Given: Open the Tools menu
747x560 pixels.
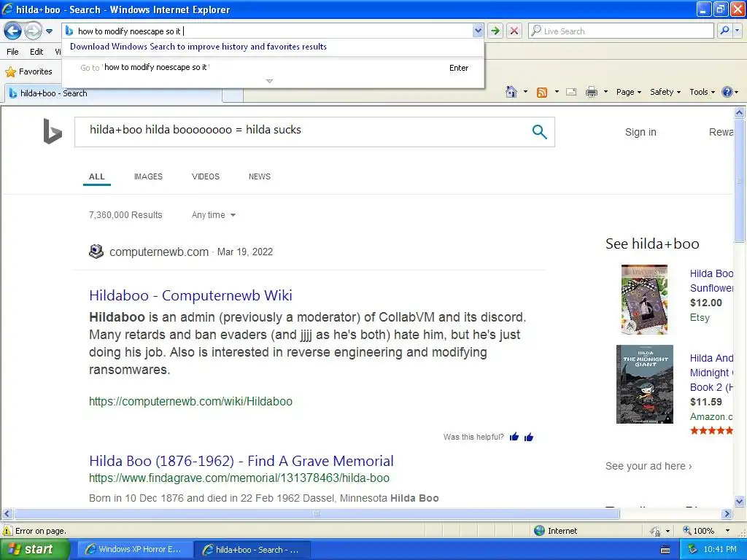Looking at the screenshot, I should point(703,92).
